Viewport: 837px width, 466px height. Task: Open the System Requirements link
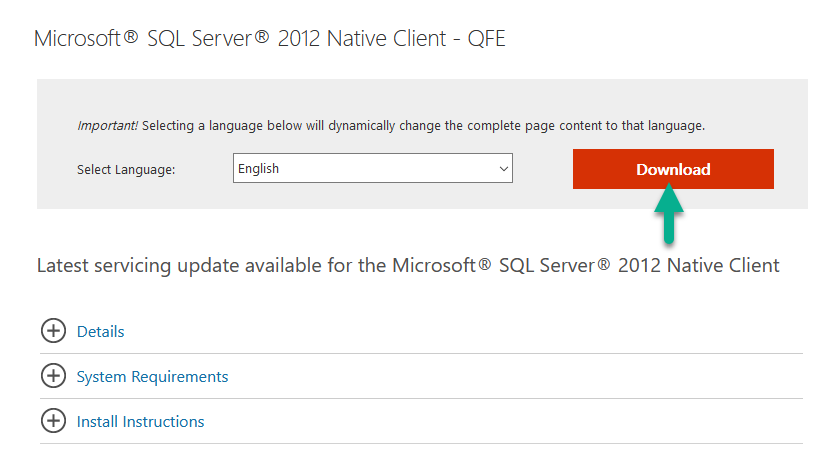click(x=152, y=377)
